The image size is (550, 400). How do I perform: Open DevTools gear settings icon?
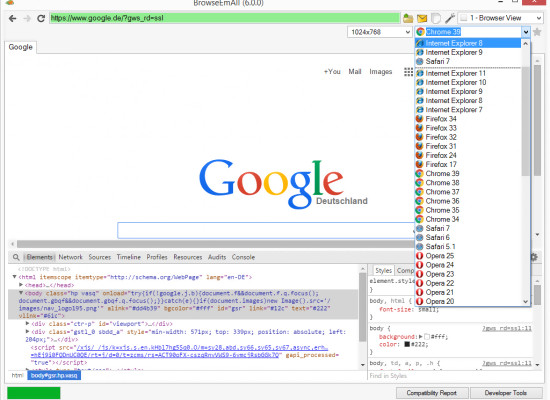(x=534, y=257)
